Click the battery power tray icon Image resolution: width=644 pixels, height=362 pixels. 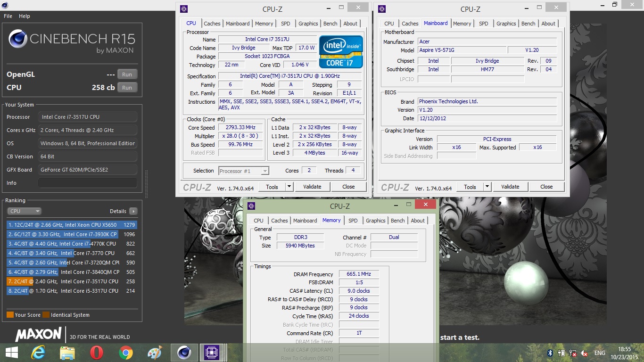[561, 353]
